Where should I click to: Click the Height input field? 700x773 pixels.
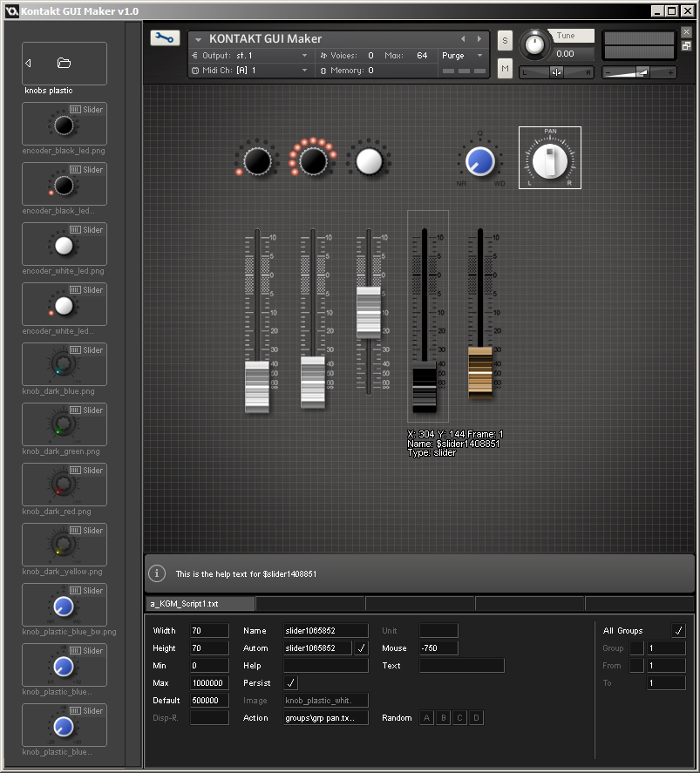(x=209, y=648)
